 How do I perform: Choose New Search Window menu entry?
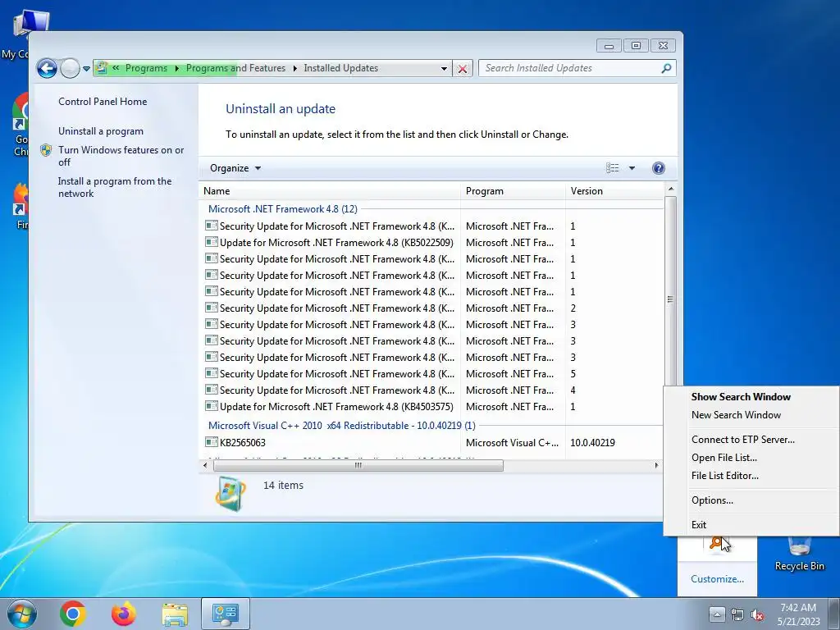click(x=736, y=414)
